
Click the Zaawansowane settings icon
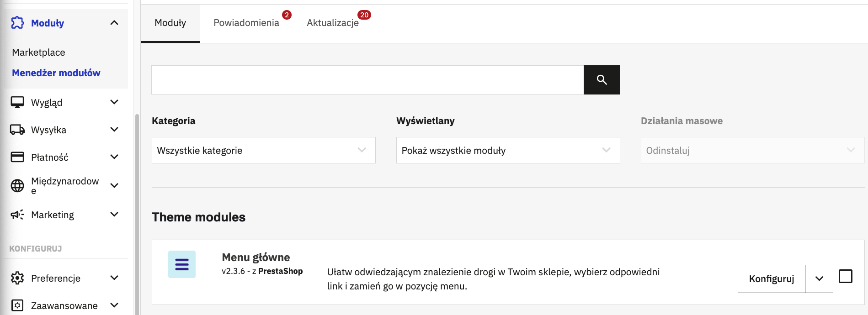point(17,305)
